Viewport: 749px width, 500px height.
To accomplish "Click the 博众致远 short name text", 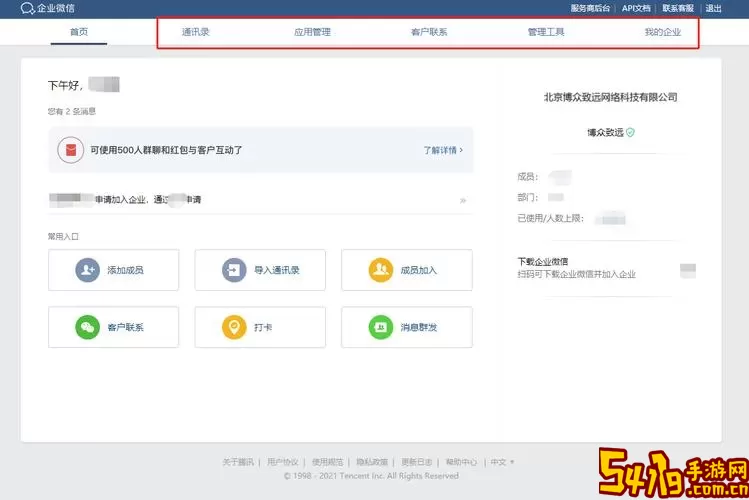I will pos(605,132).
